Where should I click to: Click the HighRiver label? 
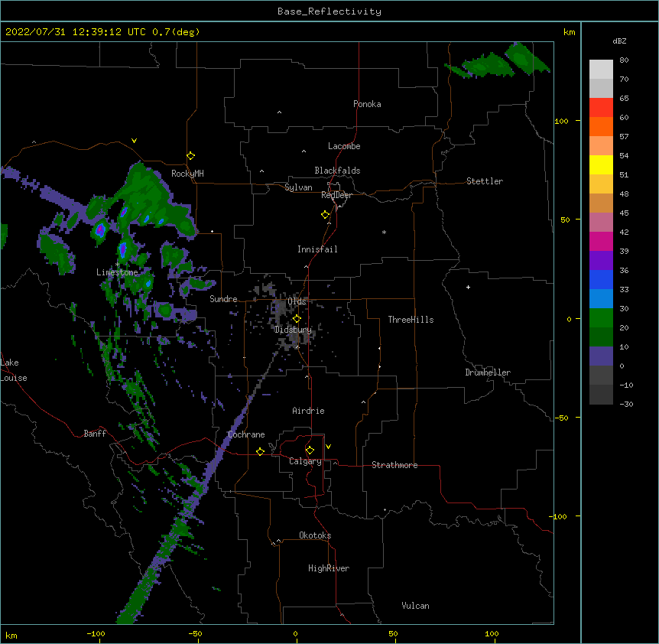pos(329,568)
